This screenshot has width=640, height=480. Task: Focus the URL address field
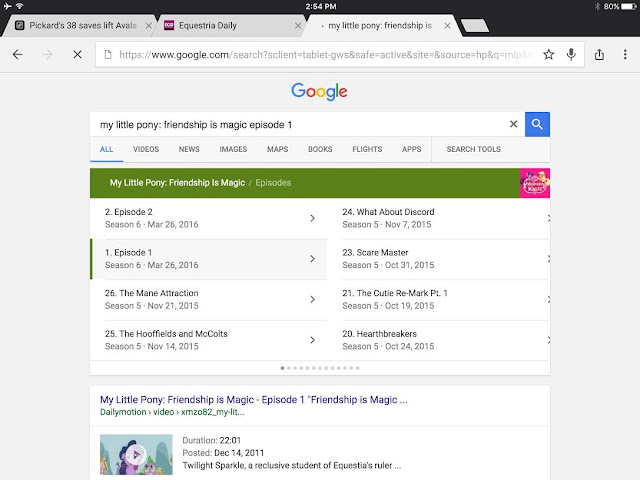coord(327,54)
